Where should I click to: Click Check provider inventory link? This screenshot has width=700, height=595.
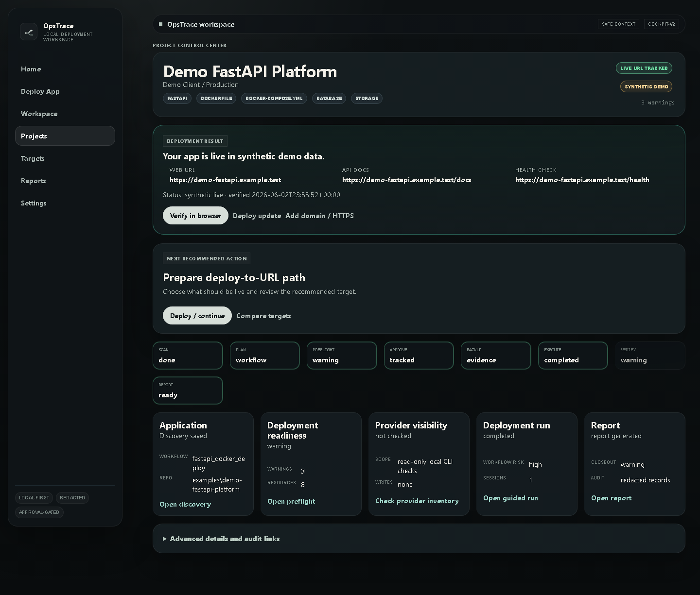point(417,501)
